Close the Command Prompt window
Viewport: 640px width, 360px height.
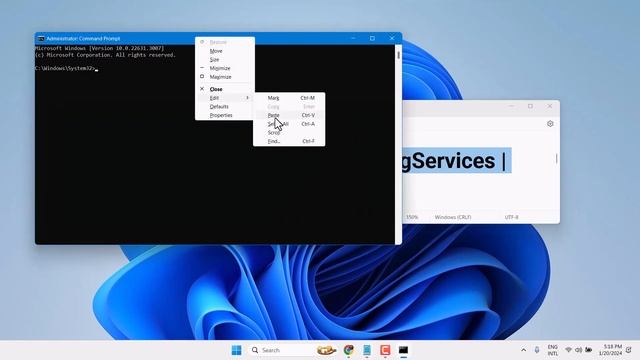[392, 38]
